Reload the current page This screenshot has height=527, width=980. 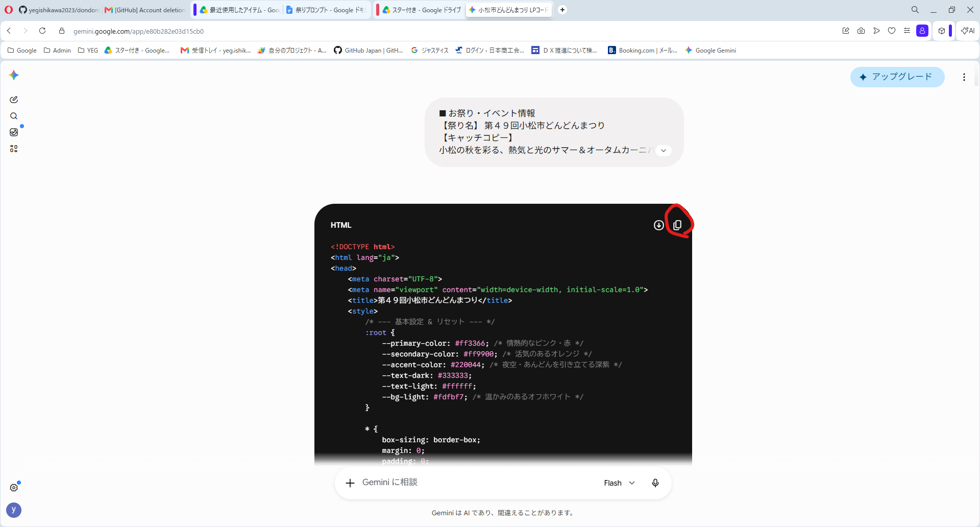pyautogui.click(x=42, y=31)
